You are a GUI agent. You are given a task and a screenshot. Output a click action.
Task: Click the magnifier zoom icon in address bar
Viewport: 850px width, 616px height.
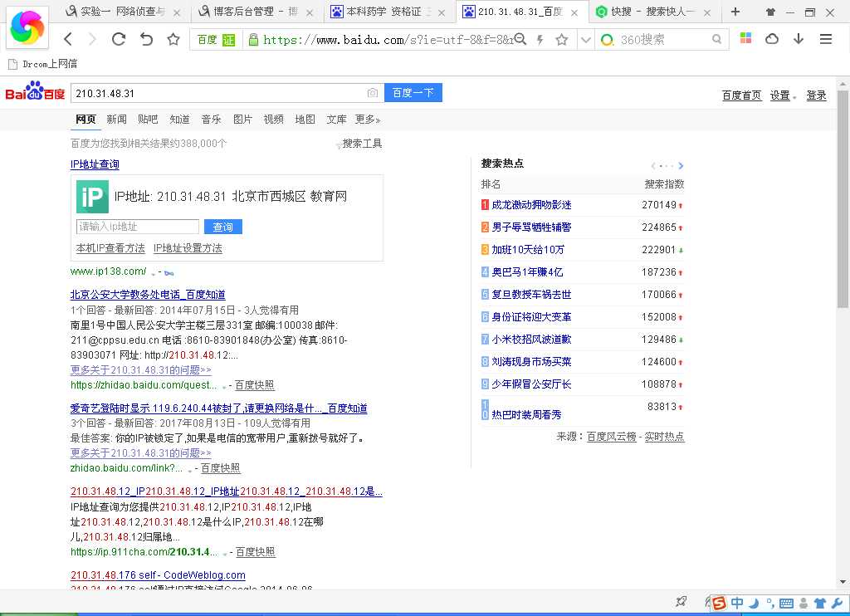(x=520, y=38)
